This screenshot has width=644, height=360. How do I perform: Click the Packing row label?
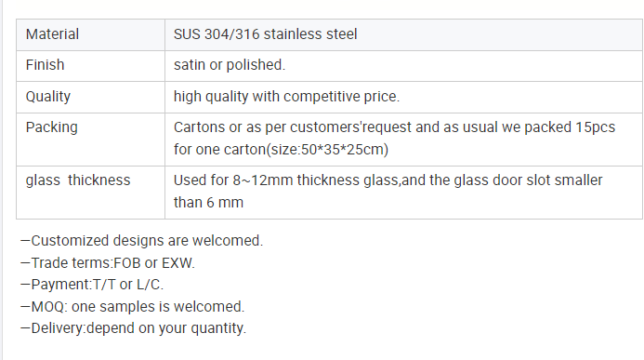[x=51, y=127]
